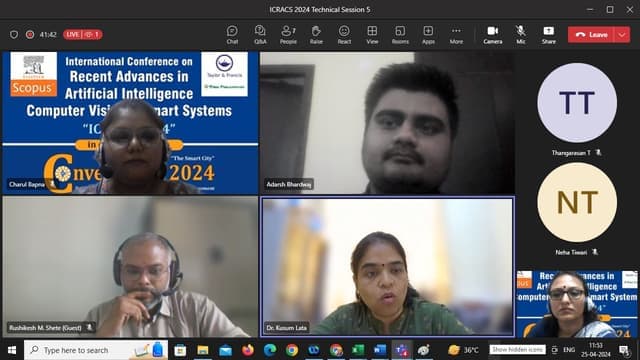The image size is (640, 360).
Task: Raise your hand in the meeting
Action: coord(316,35)
